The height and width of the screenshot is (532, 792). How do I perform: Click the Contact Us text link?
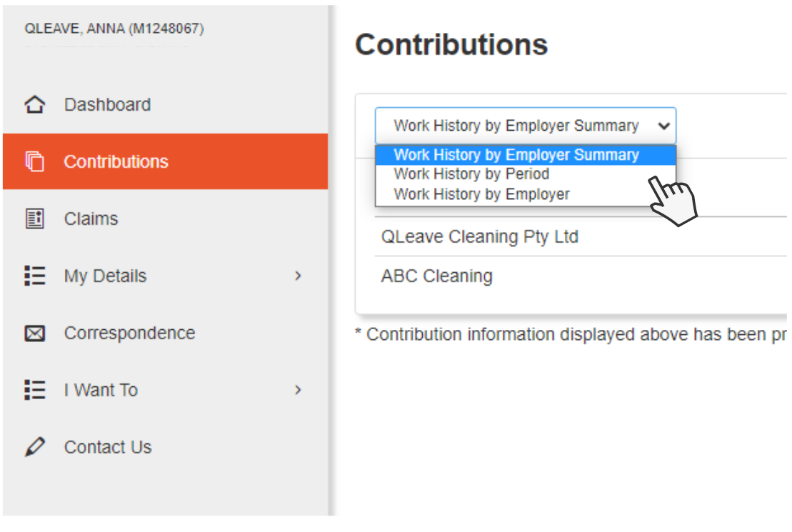[108, 448]
